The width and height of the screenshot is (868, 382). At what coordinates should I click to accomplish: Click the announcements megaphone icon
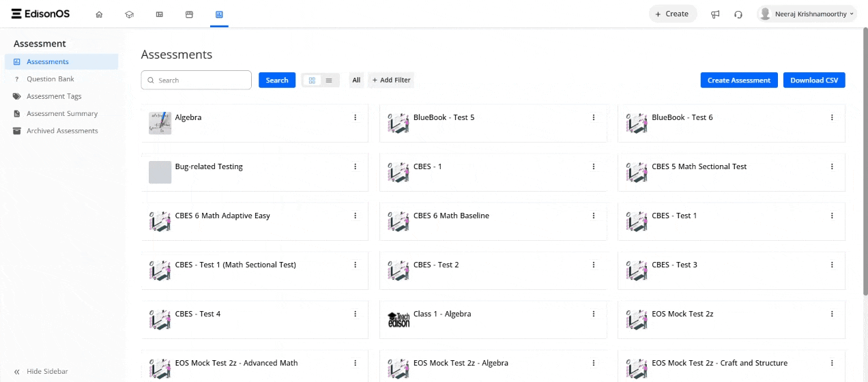(x=715, y=14)
